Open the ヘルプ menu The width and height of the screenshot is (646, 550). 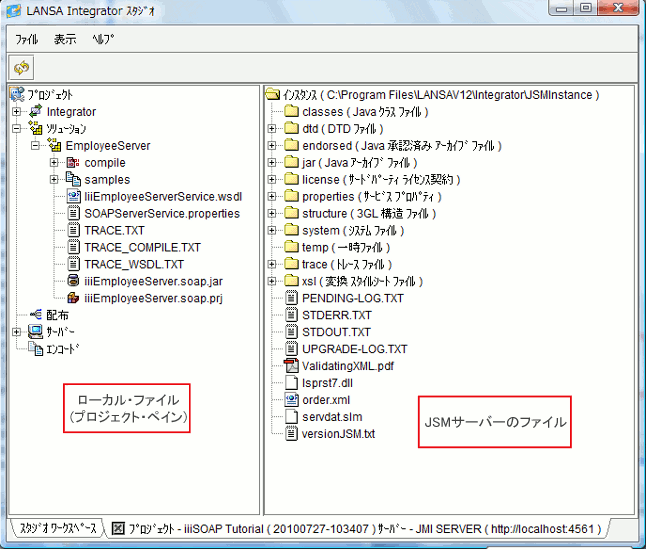pos(103,40)
